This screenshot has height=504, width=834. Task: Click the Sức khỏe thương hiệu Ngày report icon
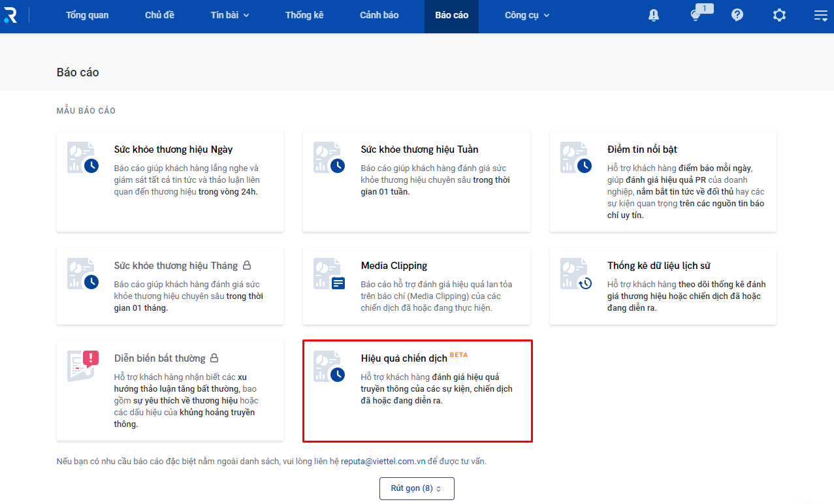coord(83,157)
